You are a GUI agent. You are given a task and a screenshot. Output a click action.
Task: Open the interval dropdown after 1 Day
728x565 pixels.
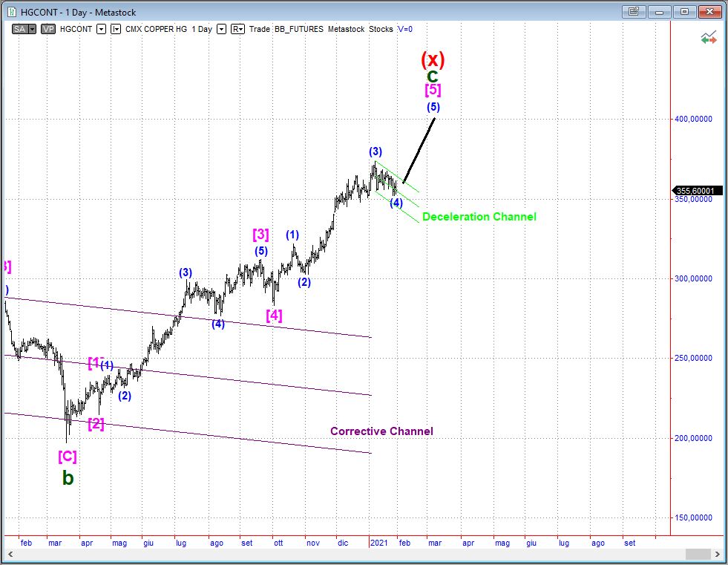click(221, 29)
